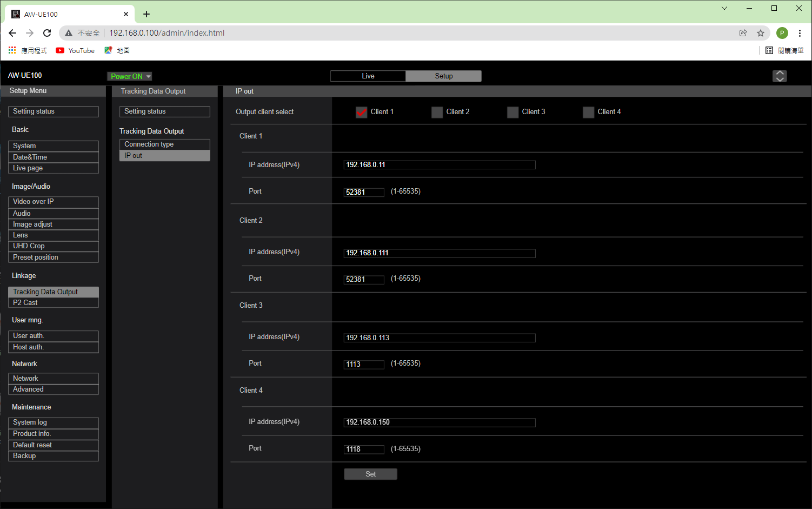The width and height of the screenshot is (812, 509).
Task: Open the Preset position menu item
Action: [x=53, y=257]
